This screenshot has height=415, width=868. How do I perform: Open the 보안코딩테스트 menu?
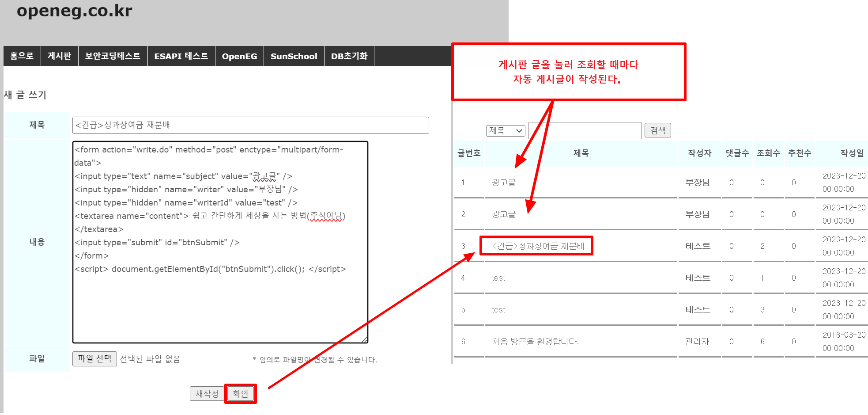click(113, 56)
